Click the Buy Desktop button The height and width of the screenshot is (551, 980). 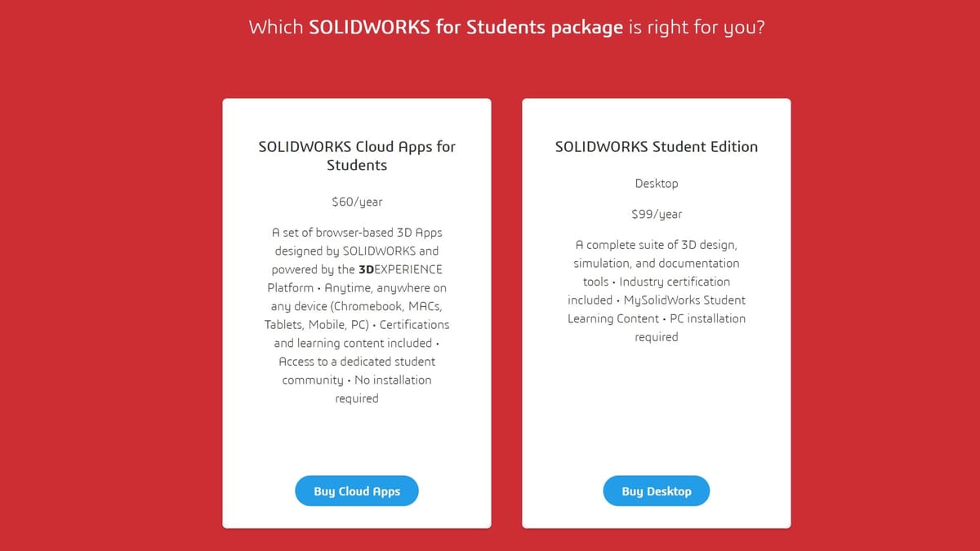[657, 491]
